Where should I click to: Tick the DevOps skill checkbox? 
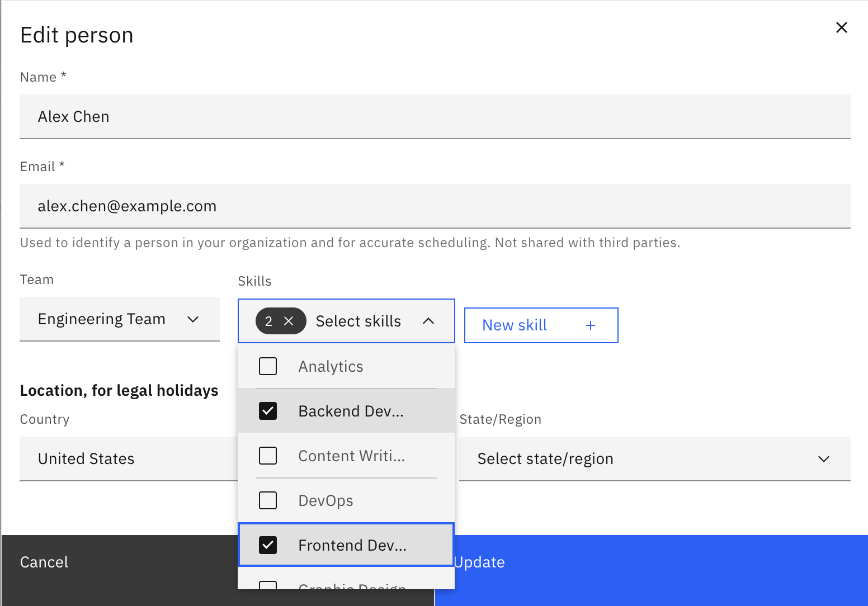coord(268,500)
